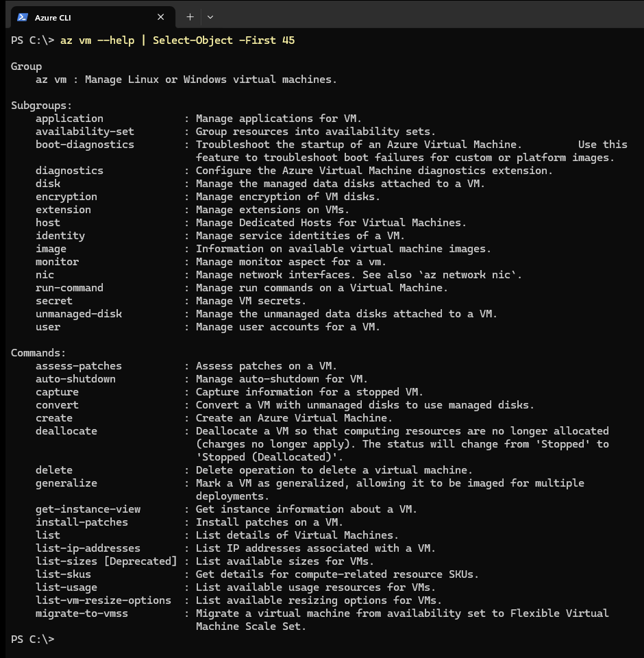The width and height of the screenshot is (644, 658).
Task: Click 'List details of Virtual Machines.' description
Action: (297, 535)
